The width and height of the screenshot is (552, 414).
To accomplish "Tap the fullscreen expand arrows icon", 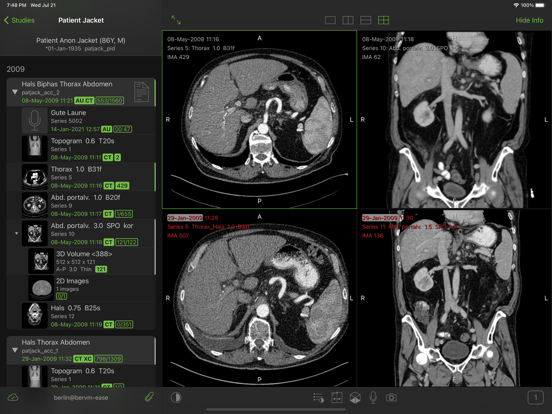I will [x=176, y=20].
